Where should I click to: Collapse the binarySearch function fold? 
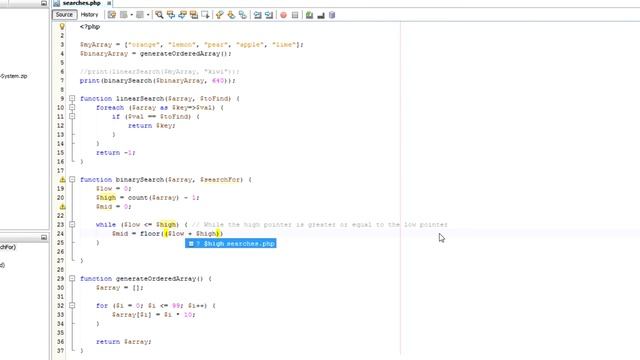pyautogui.click(x=72, y=179)
